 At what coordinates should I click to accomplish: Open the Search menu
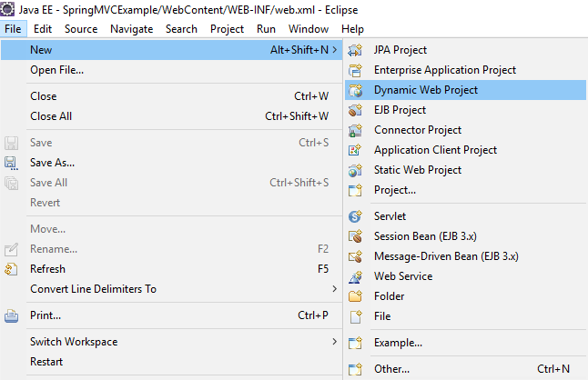(x=181, y=29)
